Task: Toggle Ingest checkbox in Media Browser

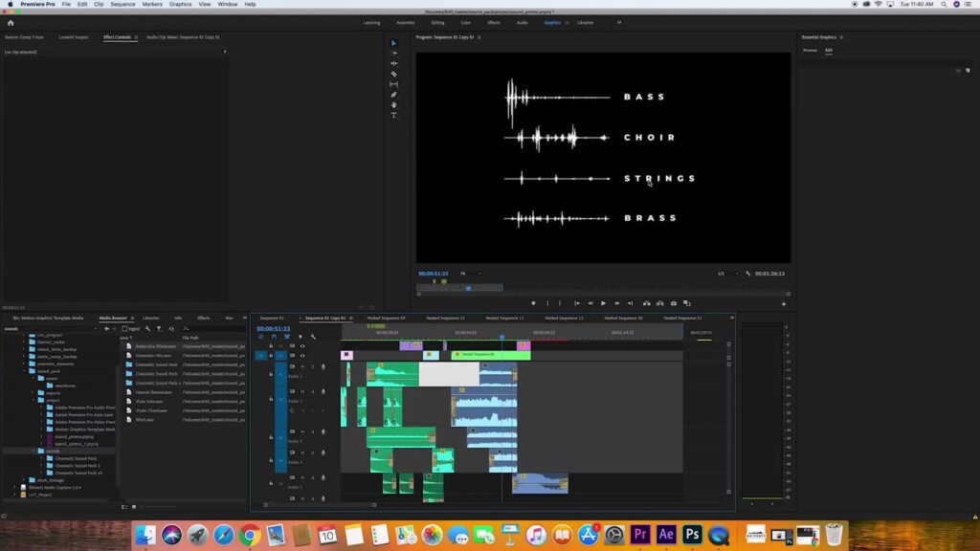Action: (124, 329)
